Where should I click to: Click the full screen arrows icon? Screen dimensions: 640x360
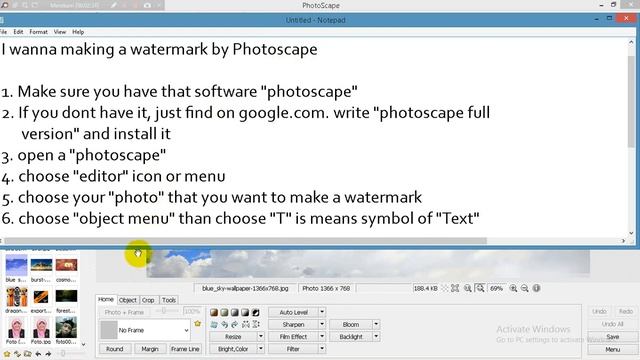(x=455, y=289)
